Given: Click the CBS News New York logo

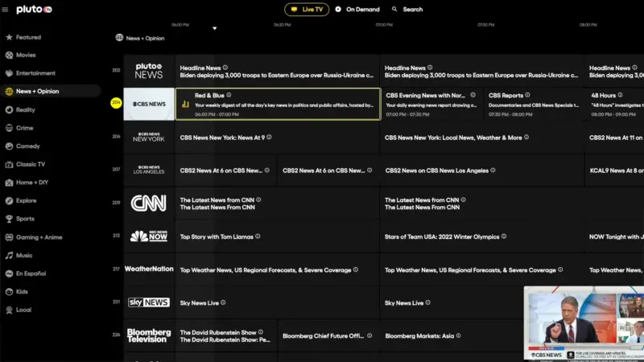Looking at the screenshot, I should pyautogui.click(x=149, y=138).
